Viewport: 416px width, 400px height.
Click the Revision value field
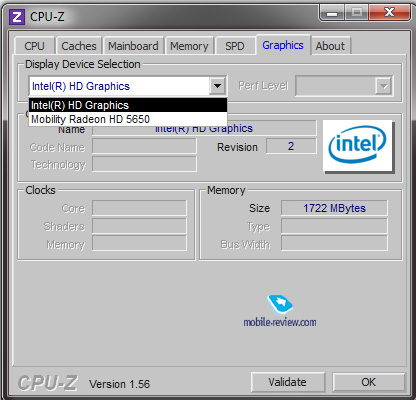291,146
